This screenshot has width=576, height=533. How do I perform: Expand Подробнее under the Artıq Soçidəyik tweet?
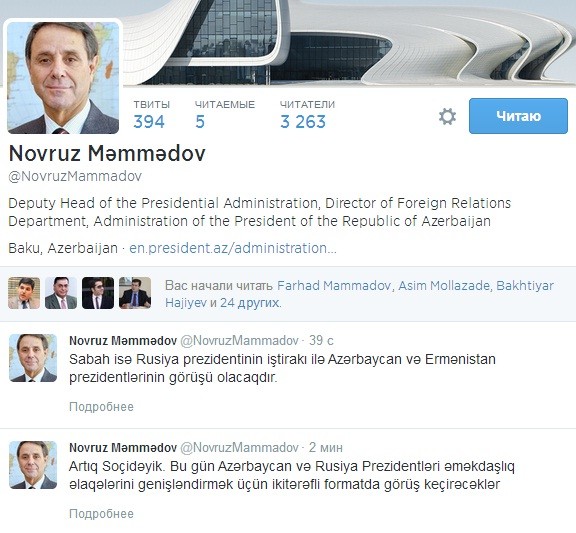[x=101, y=514]
